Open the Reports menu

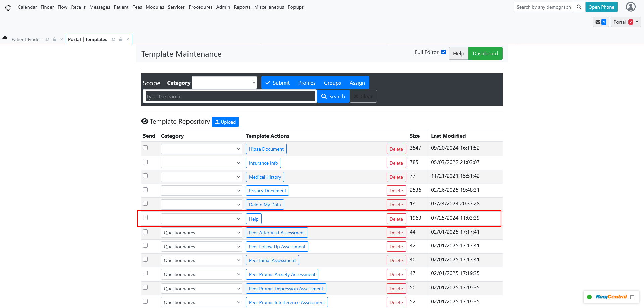pyautogui.click(x=242, y=7)
